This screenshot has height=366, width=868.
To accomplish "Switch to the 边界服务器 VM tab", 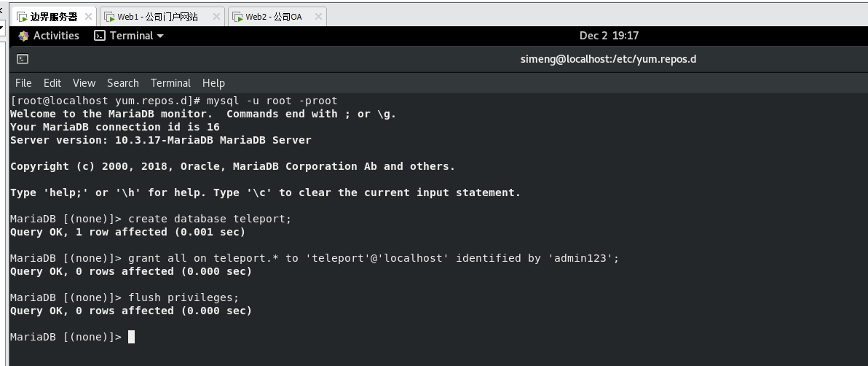I will click(x=52, y=17).
